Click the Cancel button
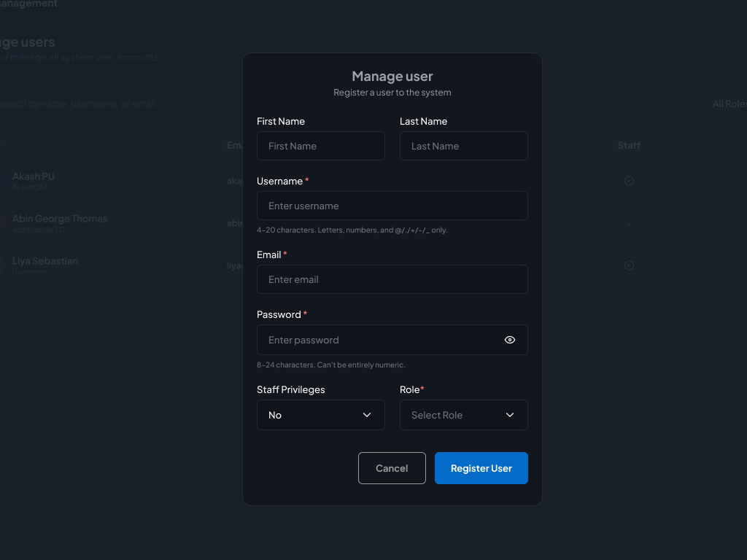This screenshot has width=747, height=560. [x=392, y=468]
